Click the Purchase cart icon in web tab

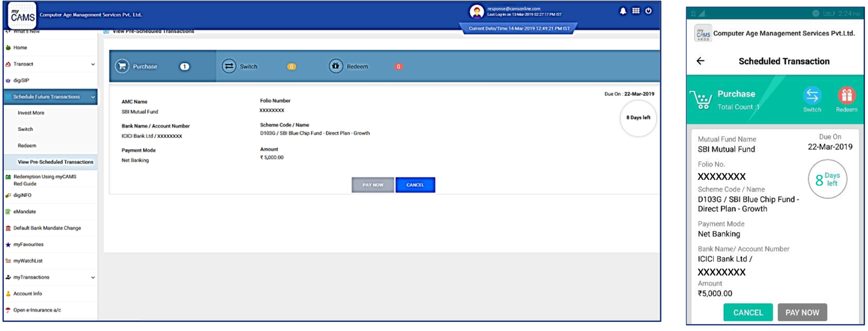pos(122,66)
